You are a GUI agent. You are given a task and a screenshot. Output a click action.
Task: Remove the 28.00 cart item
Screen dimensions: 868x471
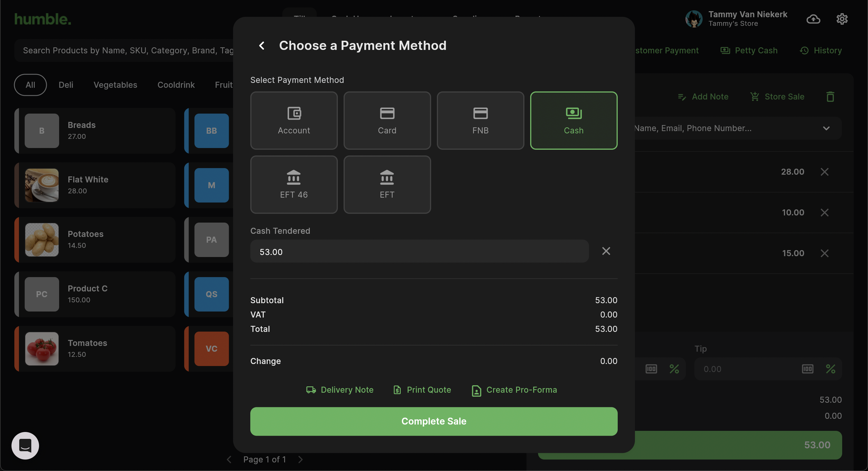click(824, 172)
